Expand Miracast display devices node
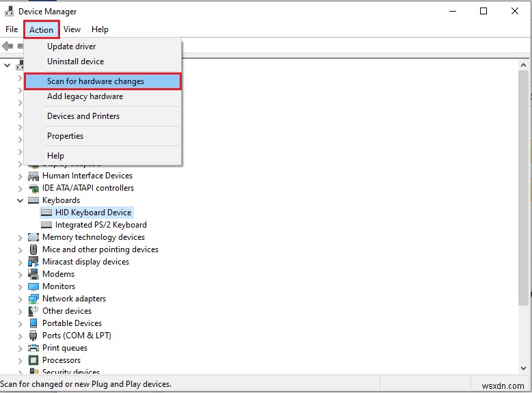The height and width of the screenshot is (393, 532). pos(20,262)
